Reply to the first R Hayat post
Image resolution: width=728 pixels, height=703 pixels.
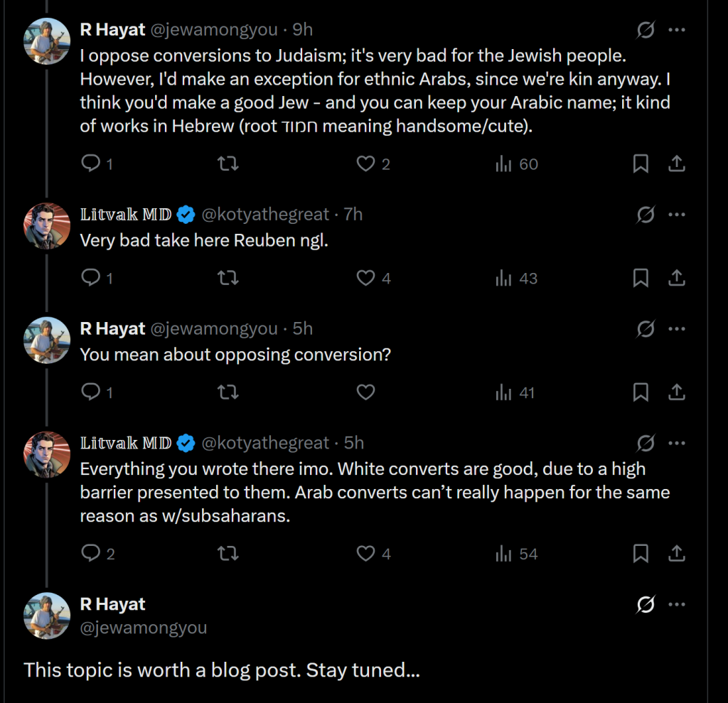click(91, 164)
